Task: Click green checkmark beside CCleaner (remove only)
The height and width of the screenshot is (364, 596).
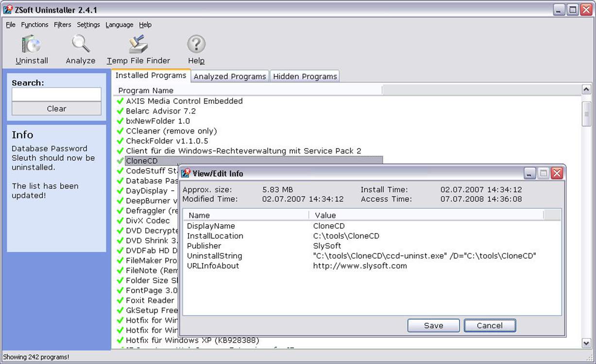Action: 120,131
